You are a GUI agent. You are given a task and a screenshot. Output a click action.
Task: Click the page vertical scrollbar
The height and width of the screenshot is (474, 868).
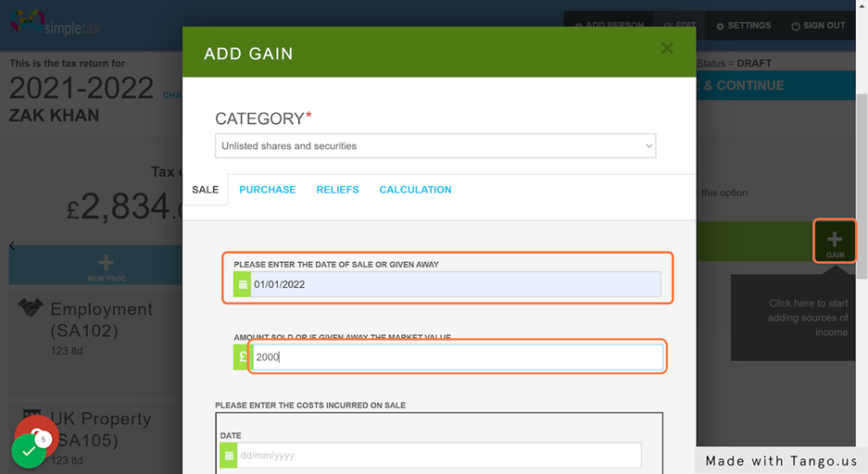[x=862, y=185]
